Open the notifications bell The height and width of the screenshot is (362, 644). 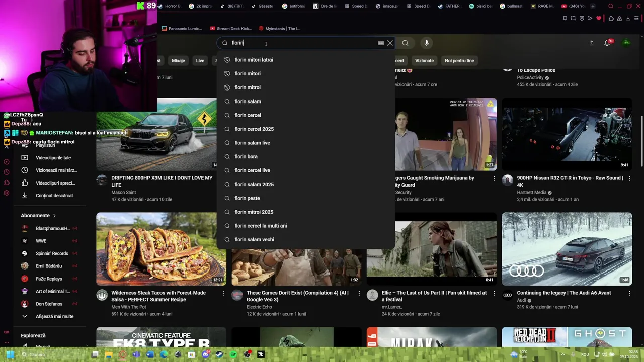click(607, 43)
